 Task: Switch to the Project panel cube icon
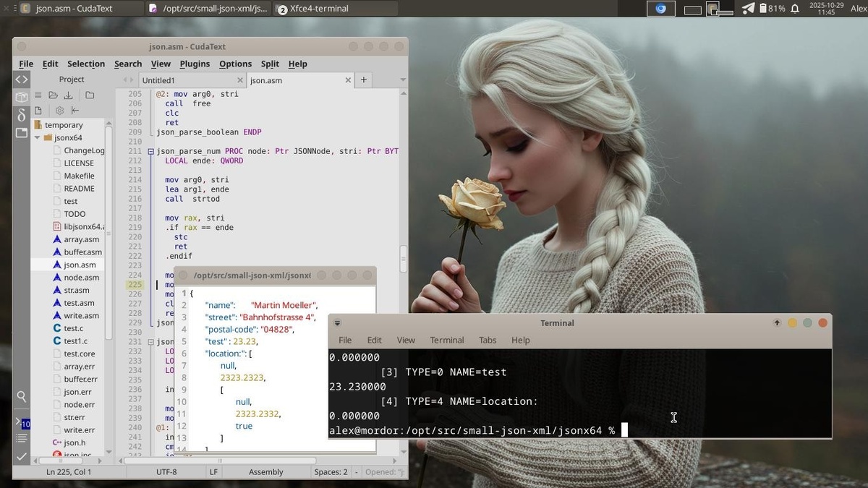tap(21, 97)
